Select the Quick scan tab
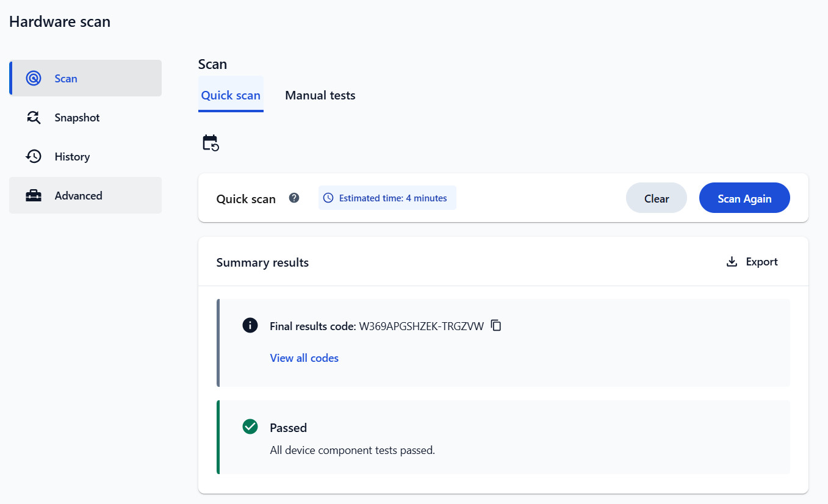This screenshot has width=828, height=504. (x=231, y=95)
